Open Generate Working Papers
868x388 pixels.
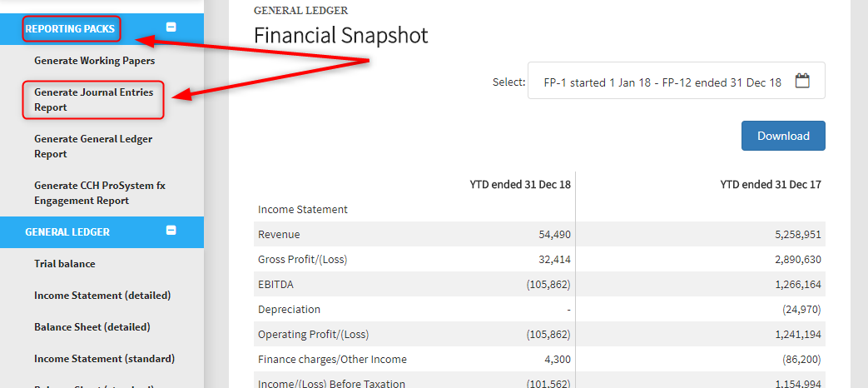[95, 61]
